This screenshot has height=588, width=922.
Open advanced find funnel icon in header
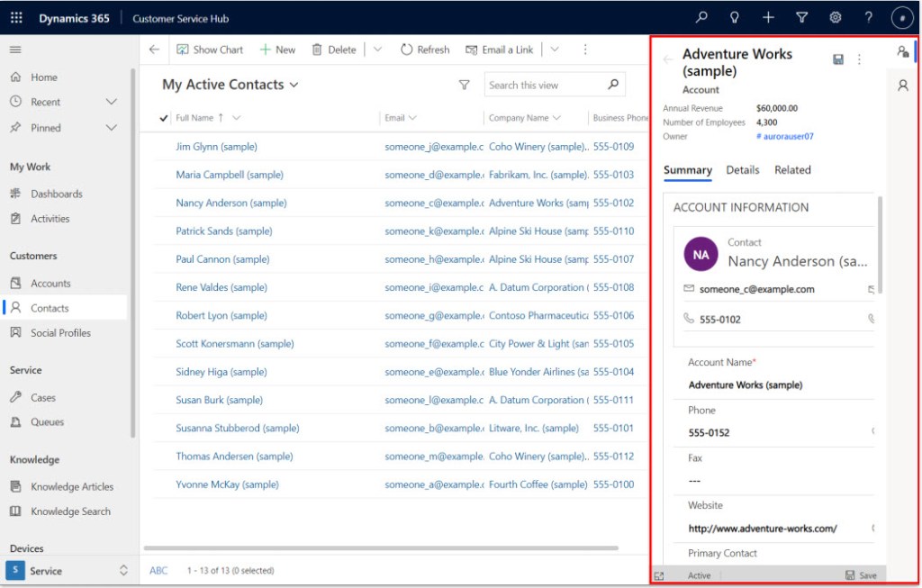801,18
